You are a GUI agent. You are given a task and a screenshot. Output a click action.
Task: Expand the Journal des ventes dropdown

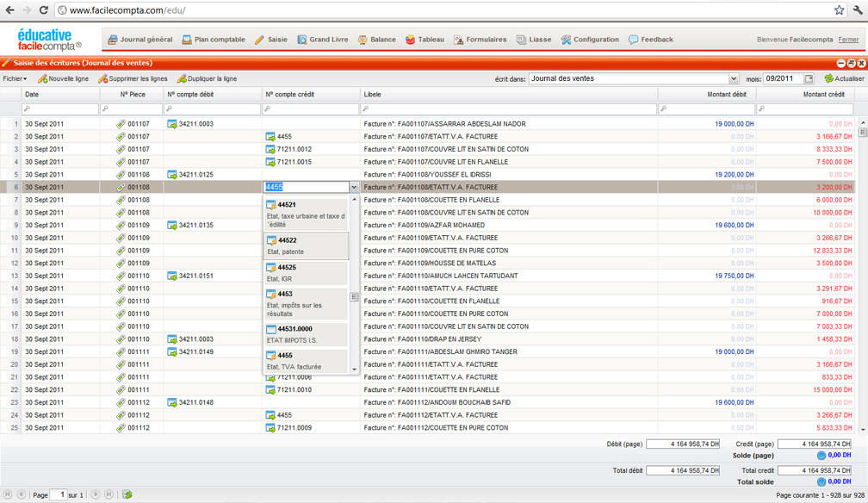(734, 78)
